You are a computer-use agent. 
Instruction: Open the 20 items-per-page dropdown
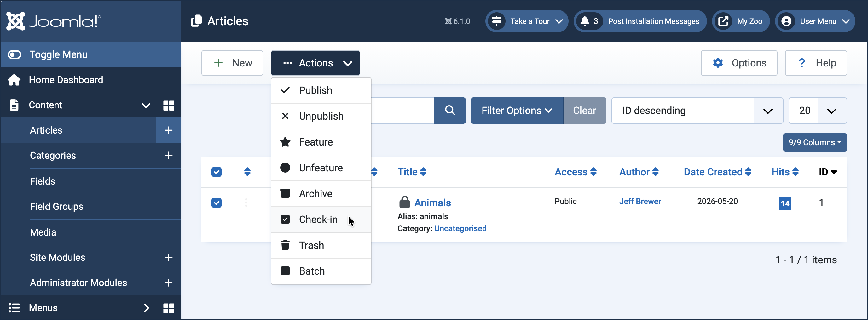tap(818, 111)
